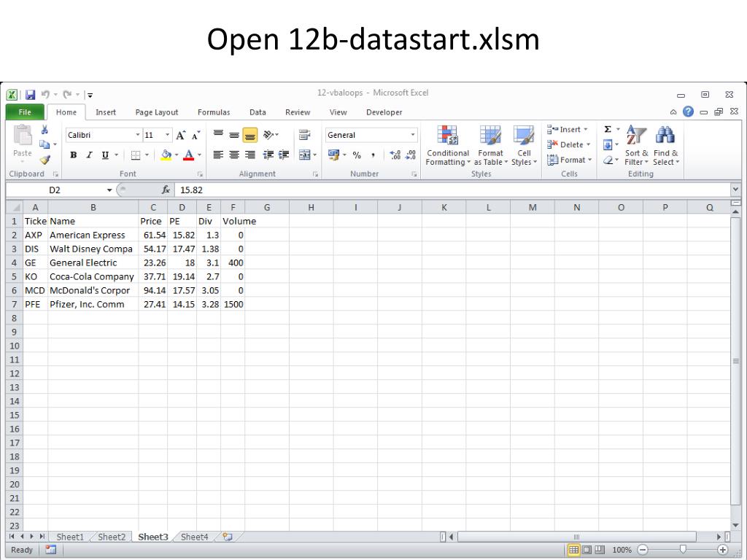
Task: Click the Decrease Indent icon
Action: point(268,155)
